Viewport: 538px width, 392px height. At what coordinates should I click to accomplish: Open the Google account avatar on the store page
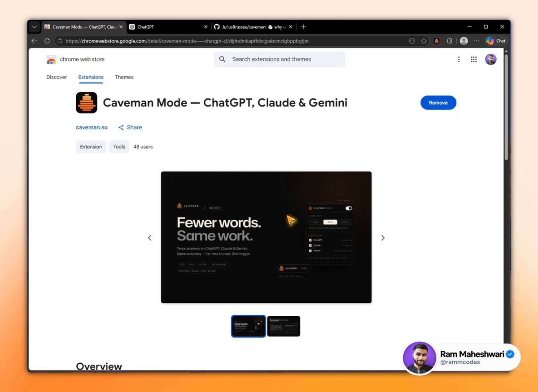tap(490, 59)
